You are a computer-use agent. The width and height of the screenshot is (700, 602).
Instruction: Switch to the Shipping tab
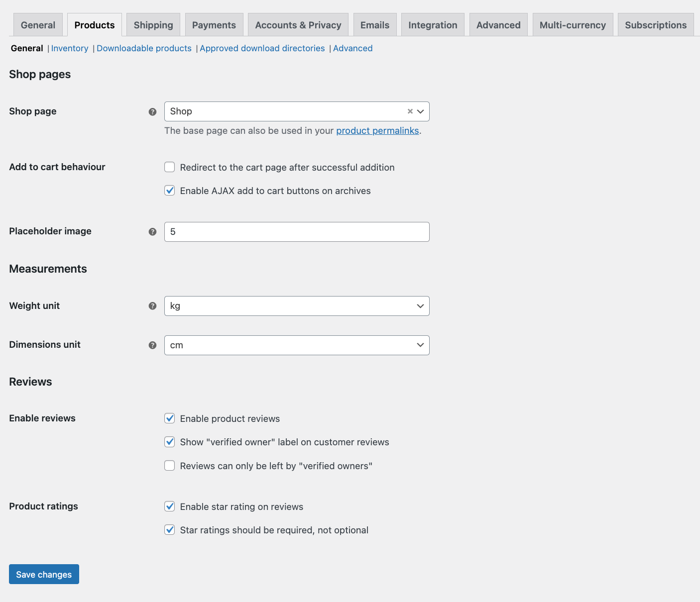[153, 24]
